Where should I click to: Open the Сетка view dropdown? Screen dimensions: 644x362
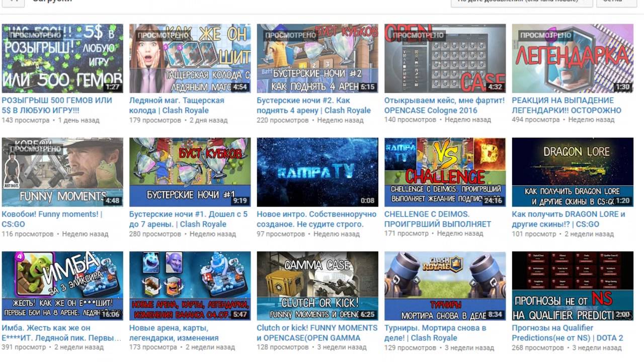tap(617, 2)
